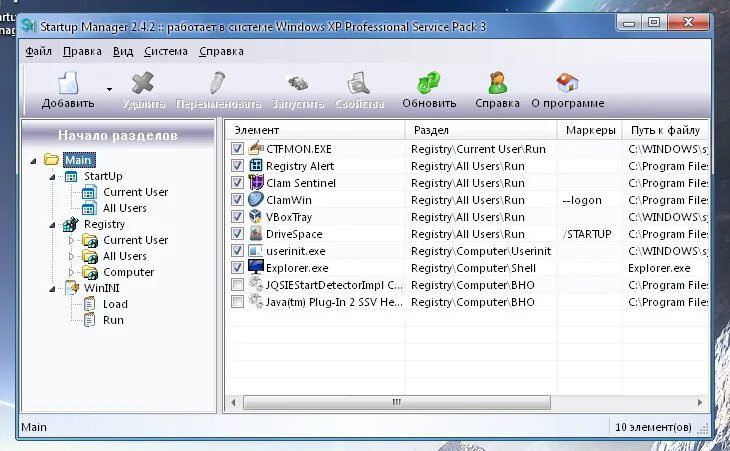Sort by the Элемент column header
730x451 pixels.
tap(315, 130)
